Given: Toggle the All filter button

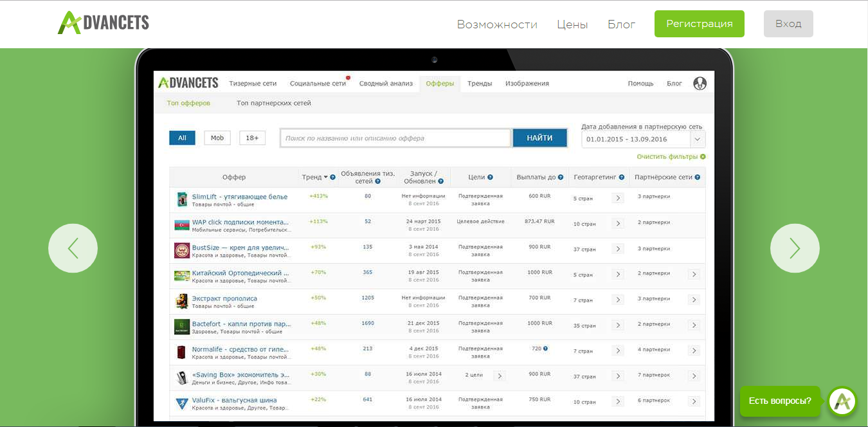Looking at the screenshot, I should click(182, 138).
